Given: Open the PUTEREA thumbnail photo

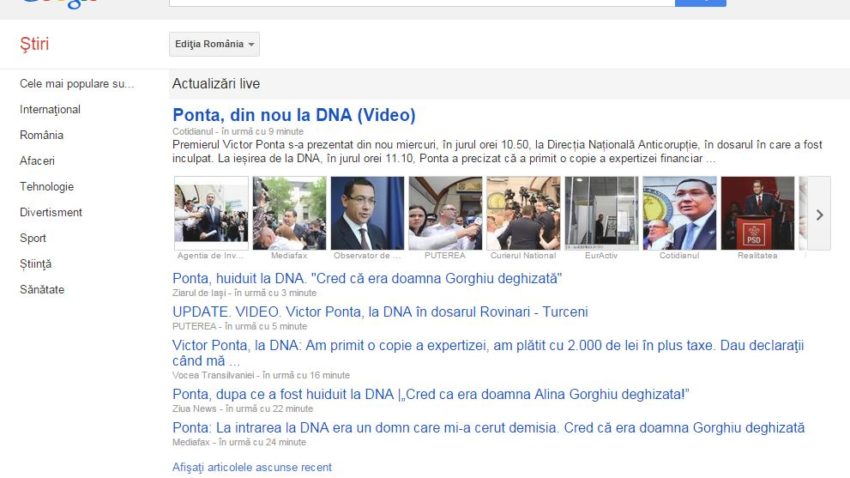Looking at the screenshot, I should point(445,213).
